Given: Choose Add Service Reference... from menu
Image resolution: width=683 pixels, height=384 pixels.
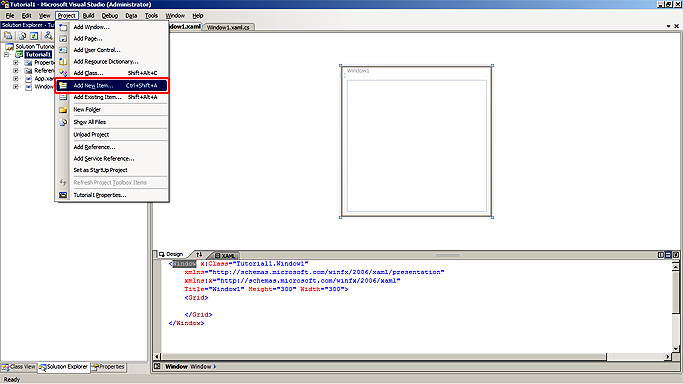Looking at the screenshot, I should (x=112, y=158).
